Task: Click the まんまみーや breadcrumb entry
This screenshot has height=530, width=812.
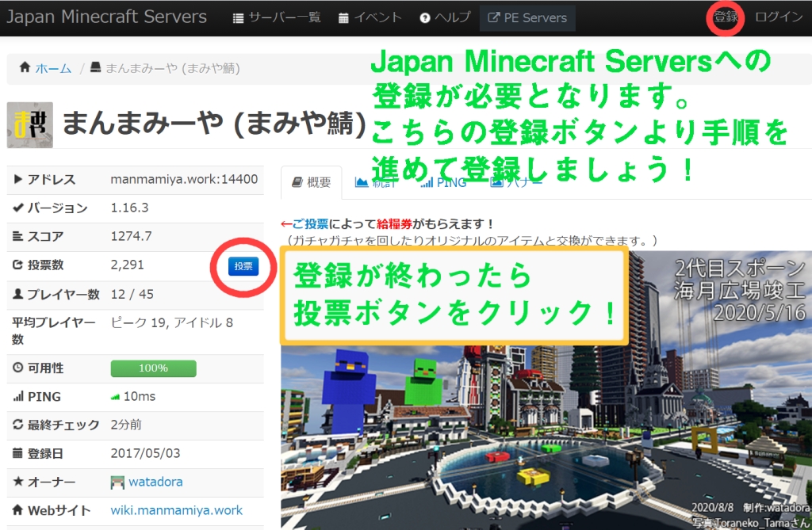Action: click(172, 68)
